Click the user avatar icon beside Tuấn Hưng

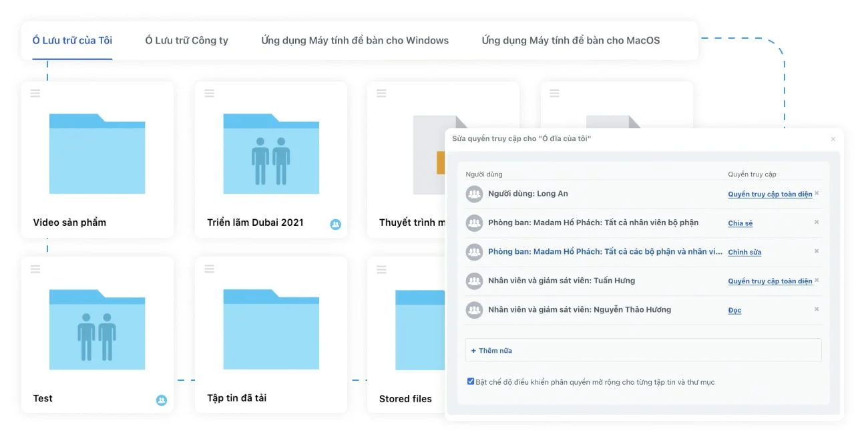pos(474,281)
